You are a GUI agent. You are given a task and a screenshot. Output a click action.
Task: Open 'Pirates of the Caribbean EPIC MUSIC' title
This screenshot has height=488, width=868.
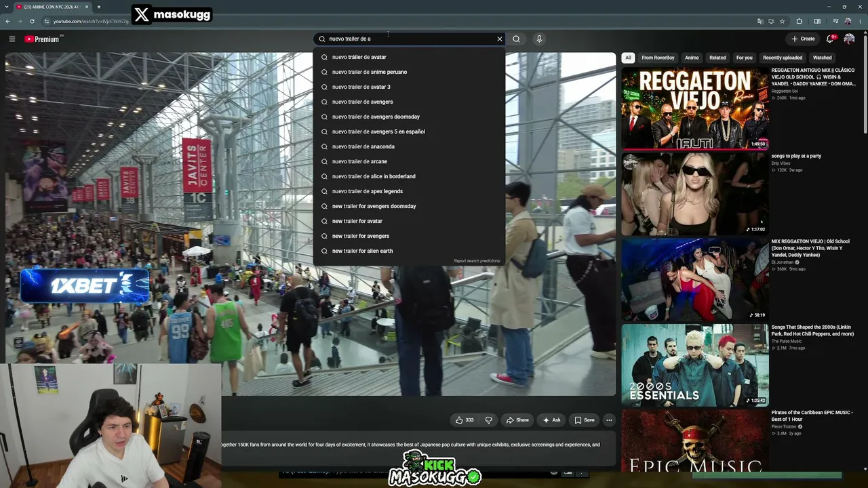[x=812, y=415]
